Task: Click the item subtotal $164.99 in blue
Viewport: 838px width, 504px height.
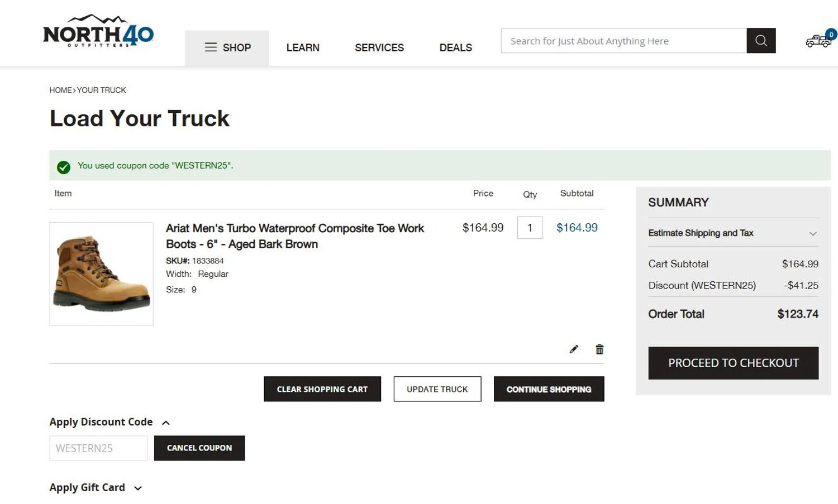Action: (577, 228)
